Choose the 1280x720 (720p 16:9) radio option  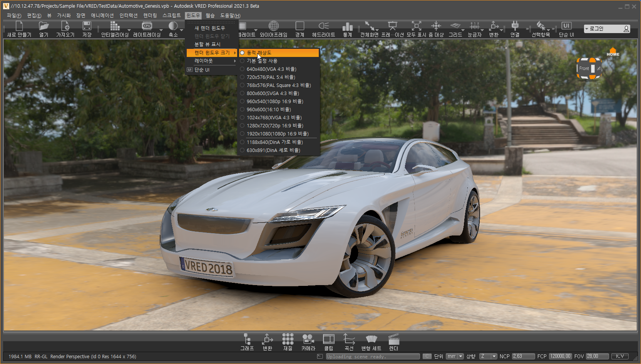click(274, 126)
